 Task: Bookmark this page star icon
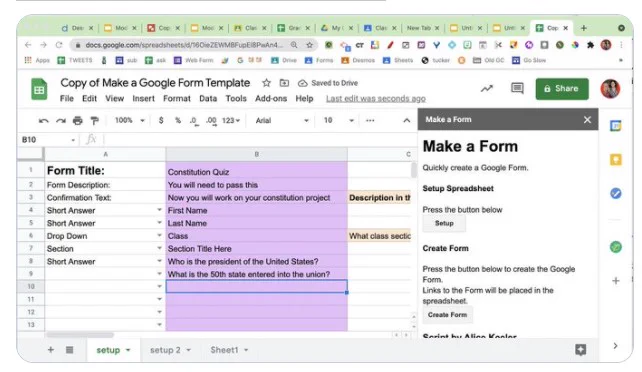coord(310,45)
